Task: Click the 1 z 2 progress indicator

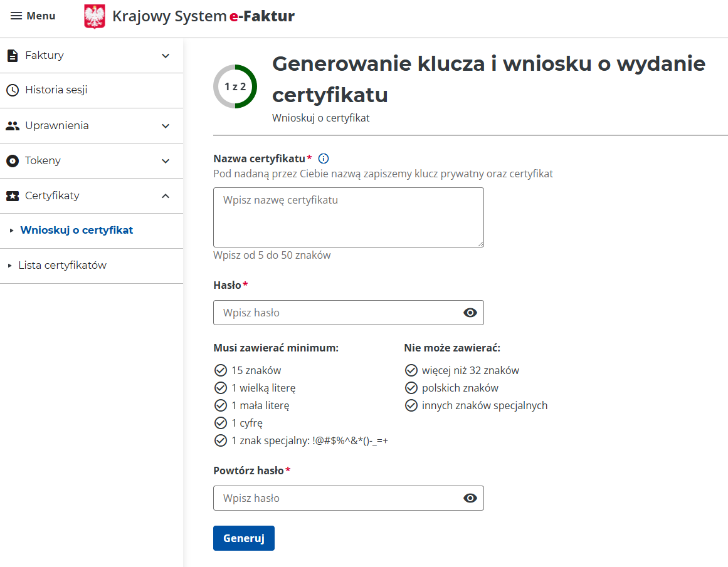Action: point(235,86)
